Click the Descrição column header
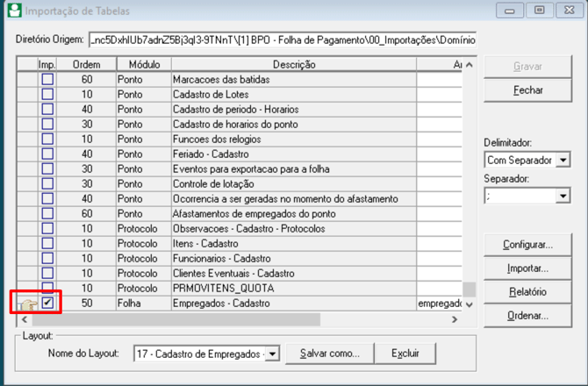Viewport: 588px width, 386px height. 294,65
